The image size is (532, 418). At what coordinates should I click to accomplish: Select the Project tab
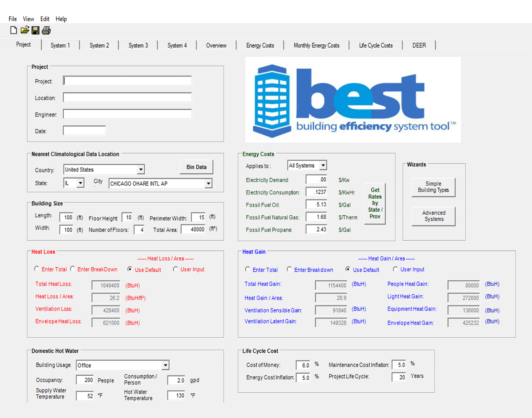pos(23,45)
